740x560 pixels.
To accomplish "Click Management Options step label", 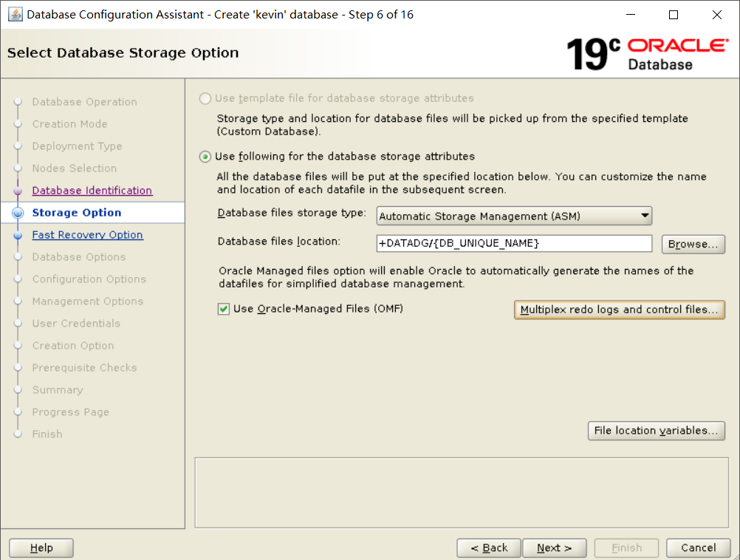I will click(87, 301).
